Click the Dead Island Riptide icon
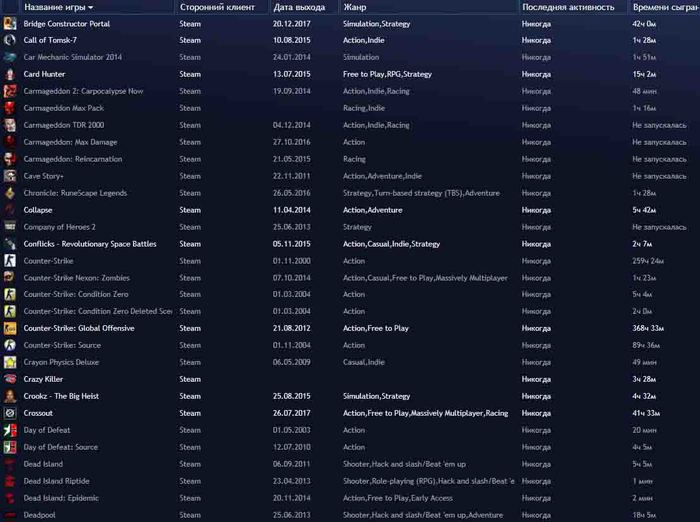Viewport: 700px width, 522px height. tap(10, 481)
